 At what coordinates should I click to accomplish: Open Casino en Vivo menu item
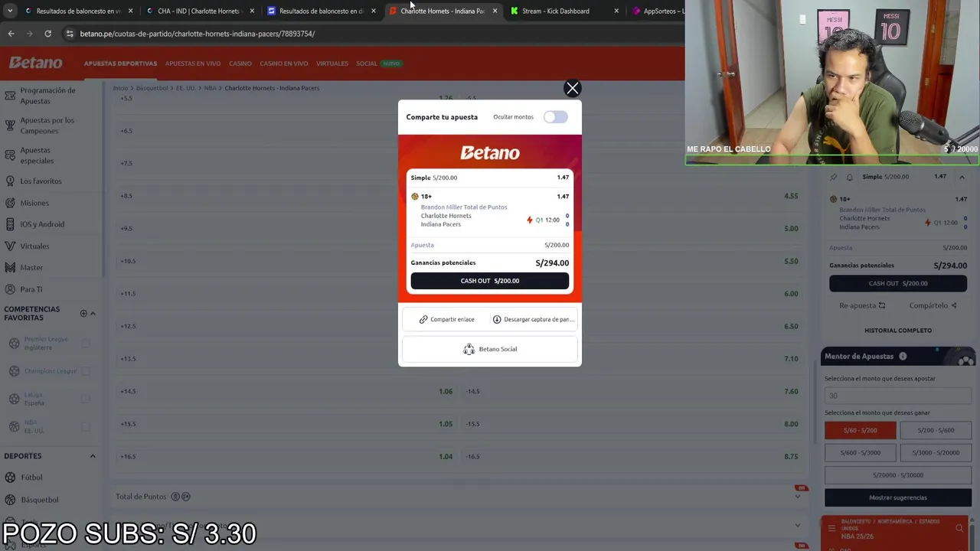(284, 64)
